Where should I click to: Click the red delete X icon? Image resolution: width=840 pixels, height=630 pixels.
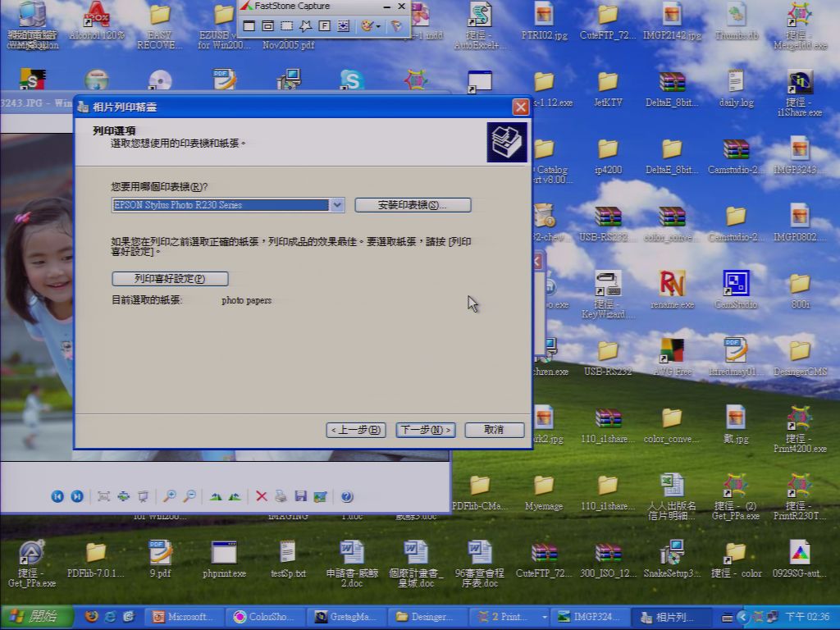click(x=261, y=496)
